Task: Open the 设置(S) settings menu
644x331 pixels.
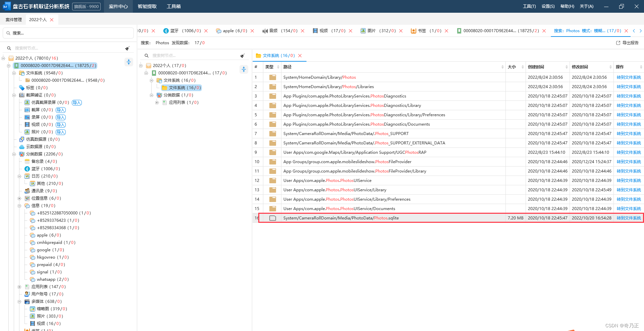Action: point(548,6)
